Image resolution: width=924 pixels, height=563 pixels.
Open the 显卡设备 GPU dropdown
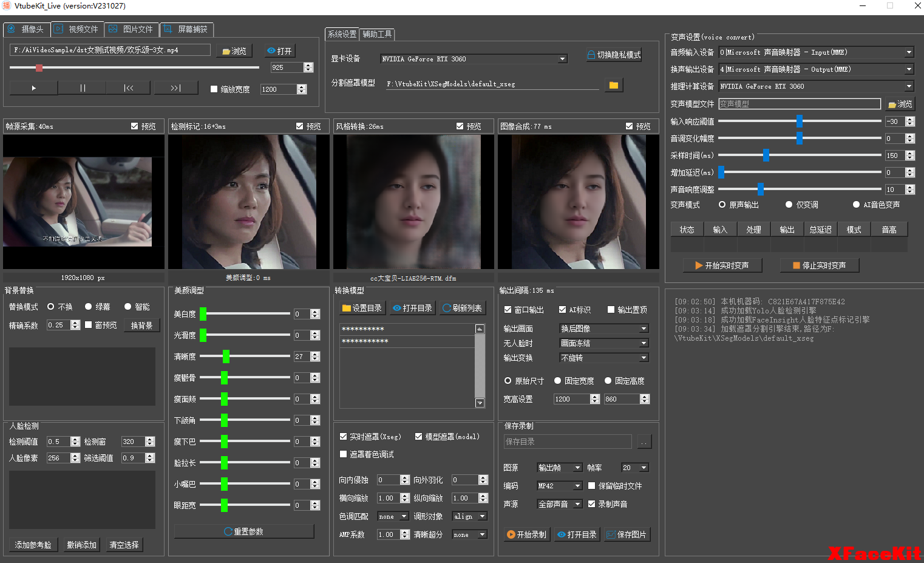click(x=474, y=59)
